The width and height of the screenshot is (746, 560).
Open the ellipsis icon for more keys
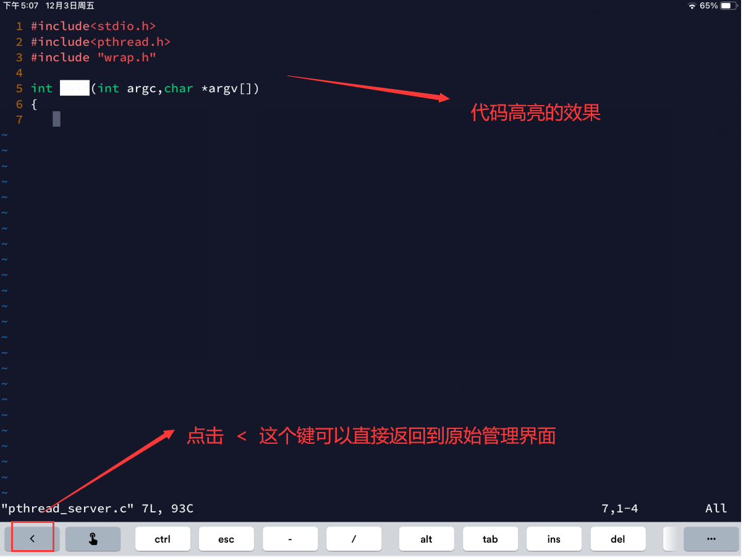click(711, 538)
